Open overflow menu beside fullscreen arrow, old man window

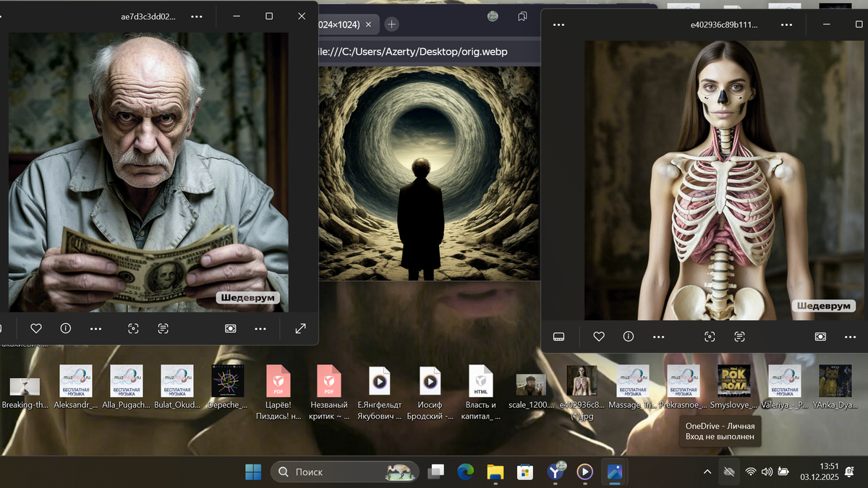[x=260, y=328]
